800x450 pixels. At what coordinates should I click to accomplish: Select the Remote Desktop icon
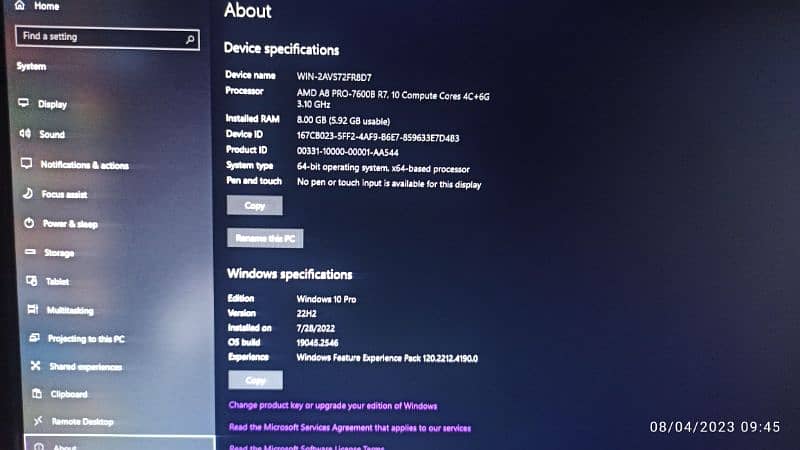point(38,421)
